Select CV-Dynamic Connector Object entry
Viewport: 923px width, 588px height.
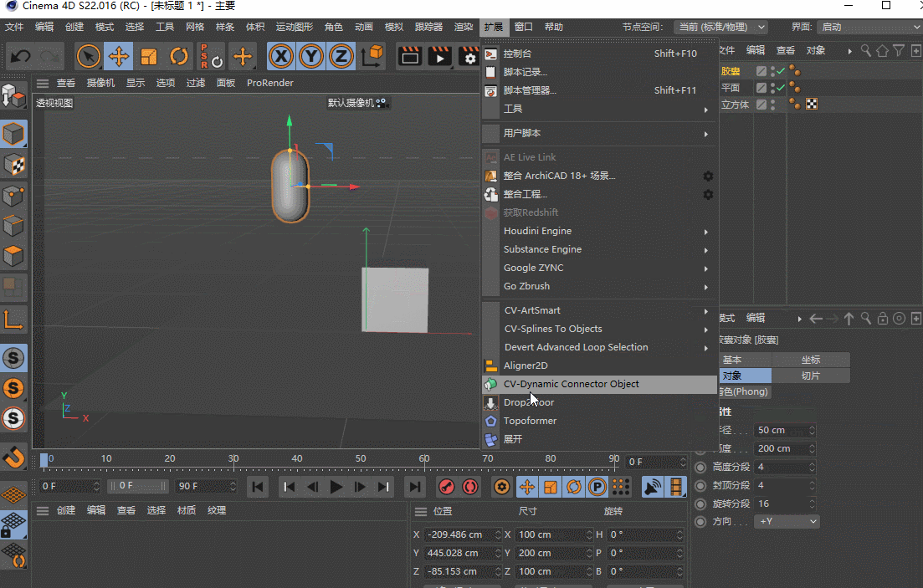pos(600,384)
